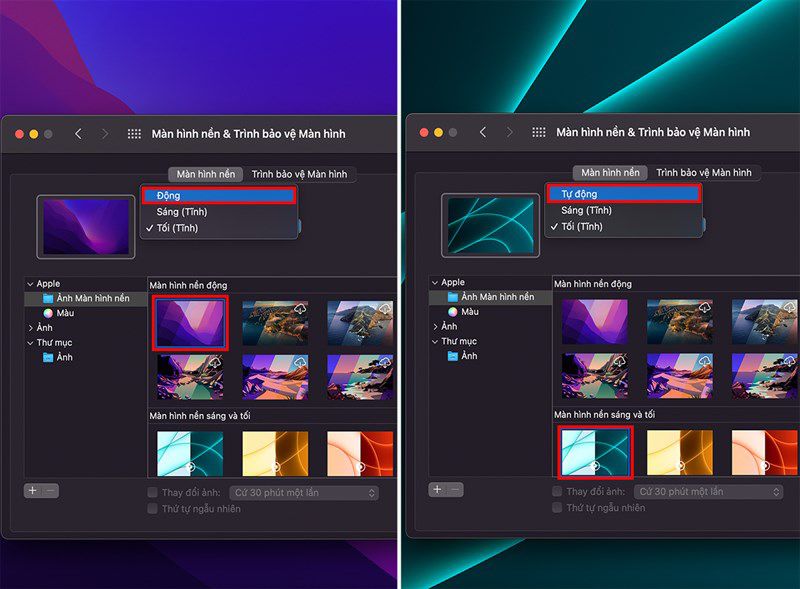Choose 'Tối (Tĩnh)' option in right window menu
The image size is (800, 589).
point(623,227)
